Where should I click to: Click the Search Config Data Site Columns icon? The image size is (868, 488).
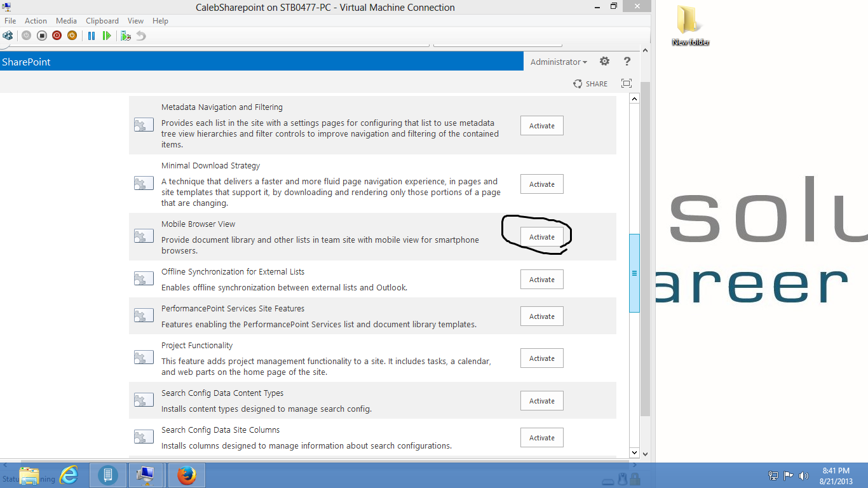(144, 437)
